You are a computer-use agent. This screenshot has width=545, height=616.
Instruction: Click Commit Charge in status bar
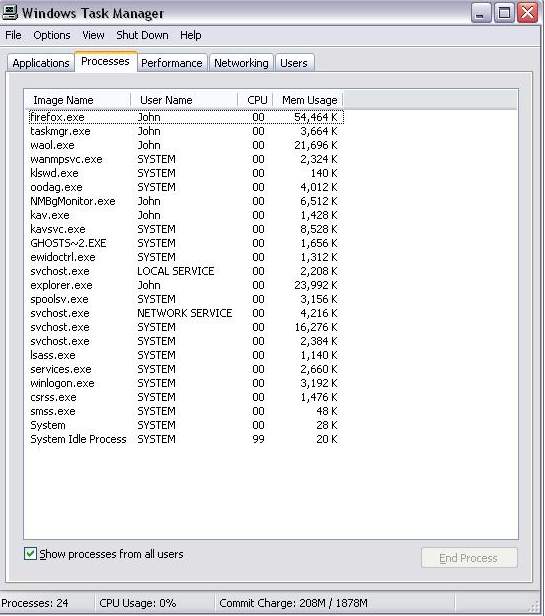pos(293,603)
